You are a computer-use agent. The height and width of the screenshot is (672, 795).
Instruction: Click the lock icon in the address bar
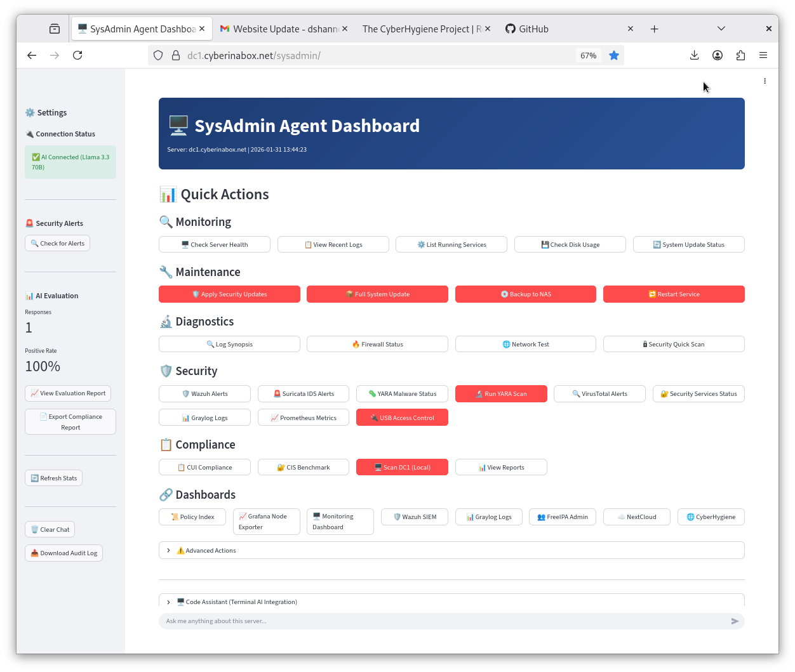[x=176, y=55]
